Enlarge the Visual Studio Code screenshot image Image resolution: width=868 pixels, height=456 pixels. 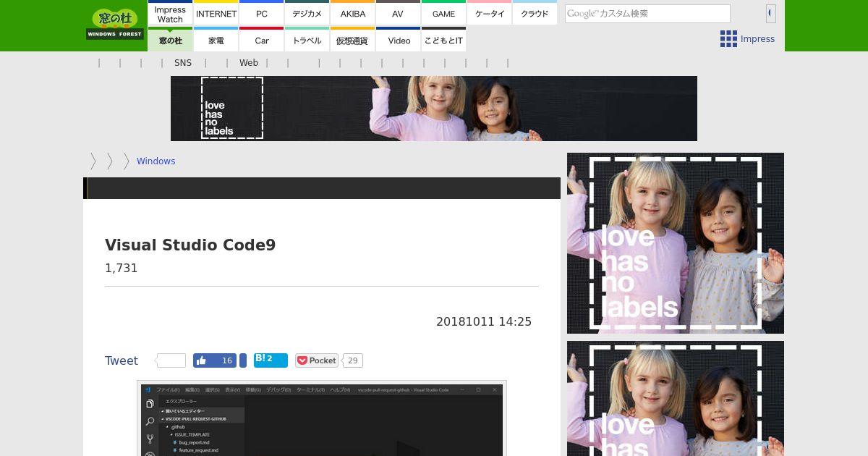(322, 418)
